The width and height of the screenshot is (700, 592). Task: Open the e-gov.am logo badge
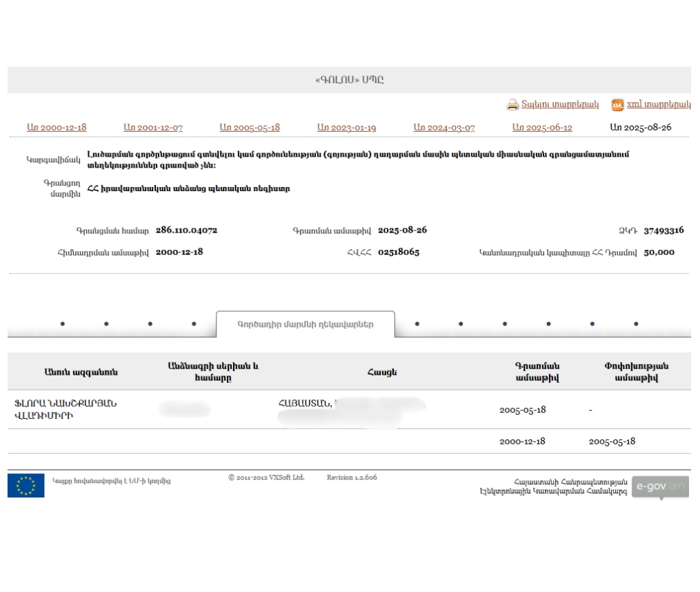tap(660, 486)
